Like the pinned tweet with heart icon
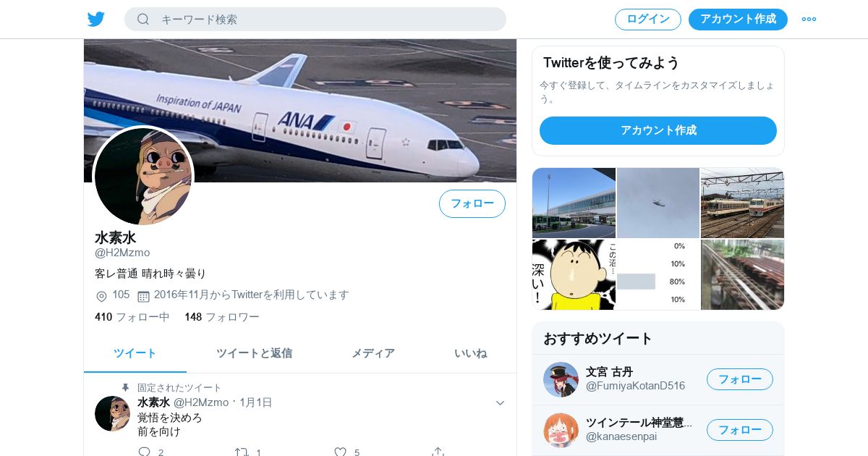The width and height of the screenshot is (868, 456). click(x=340, y=452)
